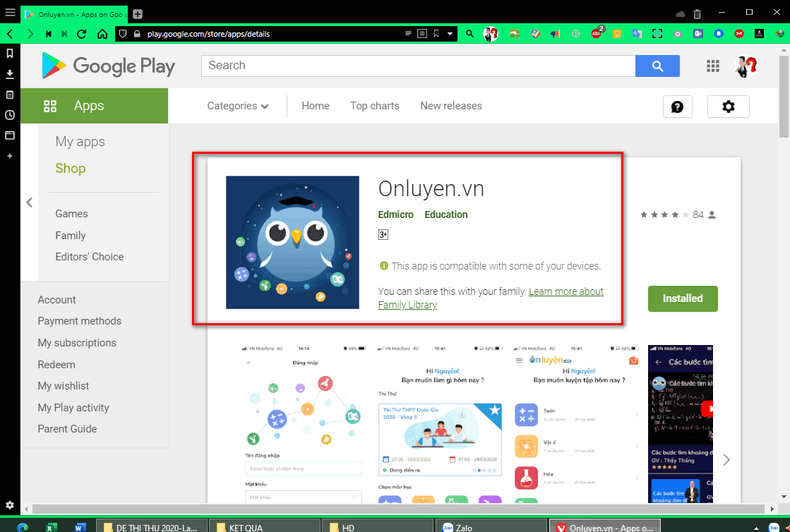Open the Learn more about Family Library link

[x=565, y=291]
